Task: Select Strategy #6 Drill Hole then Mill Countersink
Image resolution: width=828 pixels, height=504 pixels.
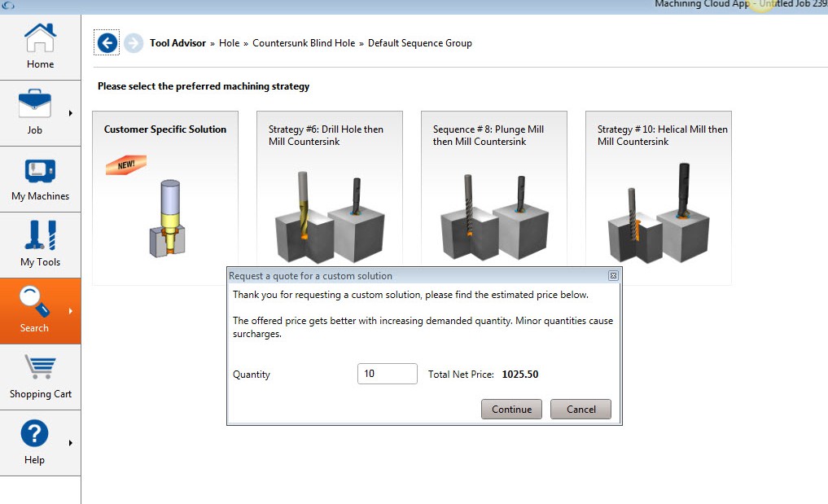Action: click(x=330, y=188)
